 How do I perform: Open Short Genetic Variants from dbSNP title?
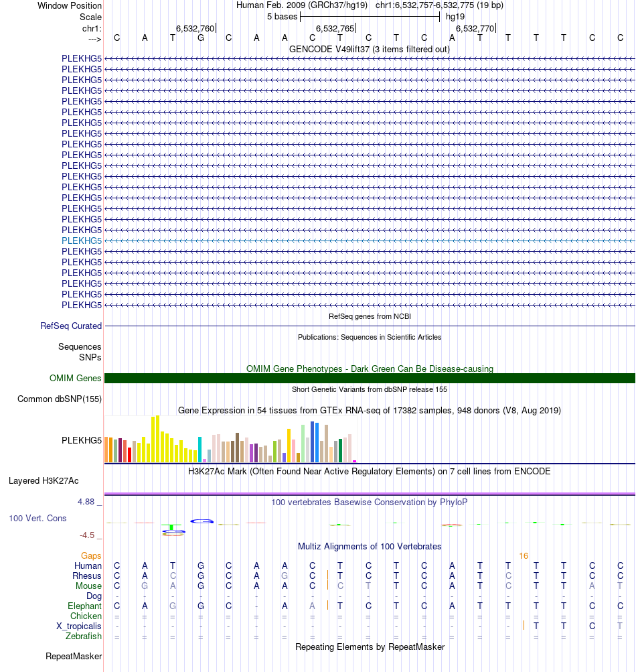(x=369, y=389)
